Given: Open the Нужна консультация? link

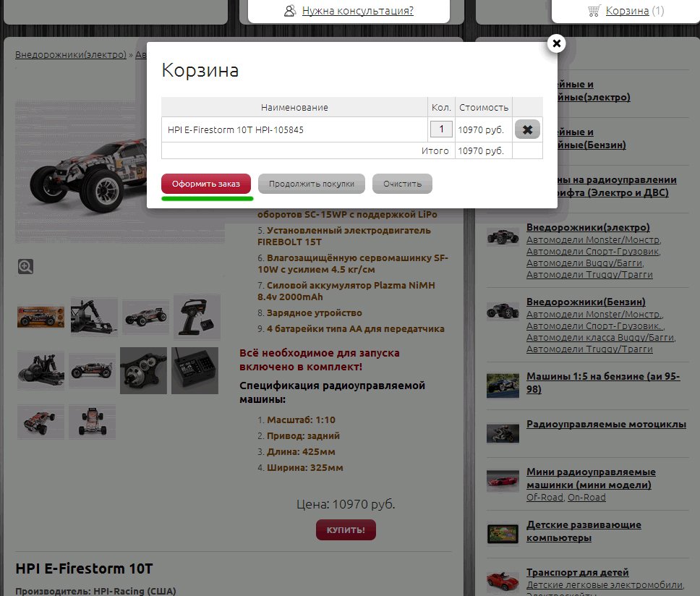Looking at the screenshot, I should point(357,11).
